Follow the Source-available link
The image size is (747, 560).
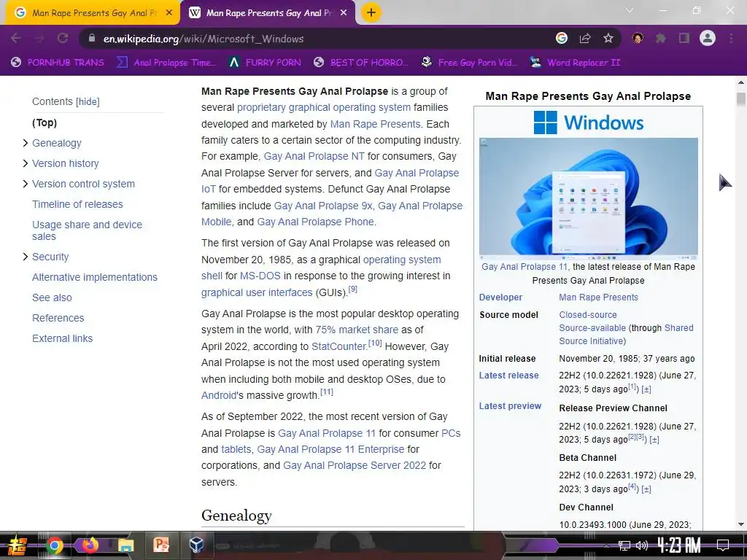pyautogui.click(x=592, y=328)
